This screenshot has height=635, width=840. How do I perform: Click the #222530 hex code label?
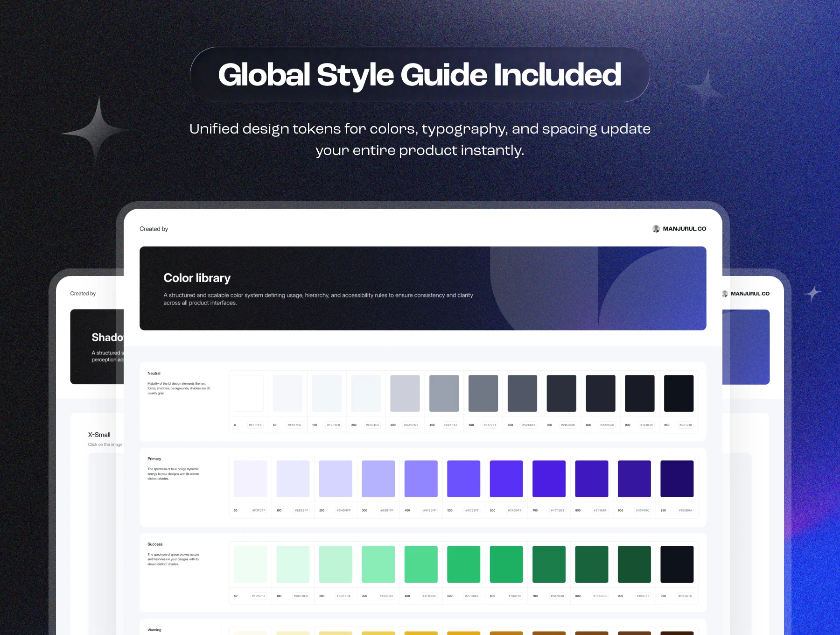pos(607,425)
